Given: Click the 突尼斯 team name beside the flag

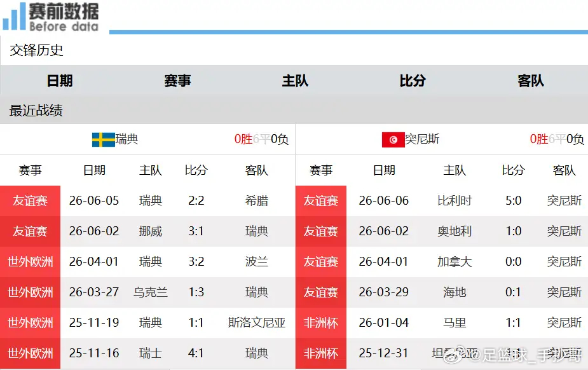Looking at the screenshot, I should click(x=422, y=139).
